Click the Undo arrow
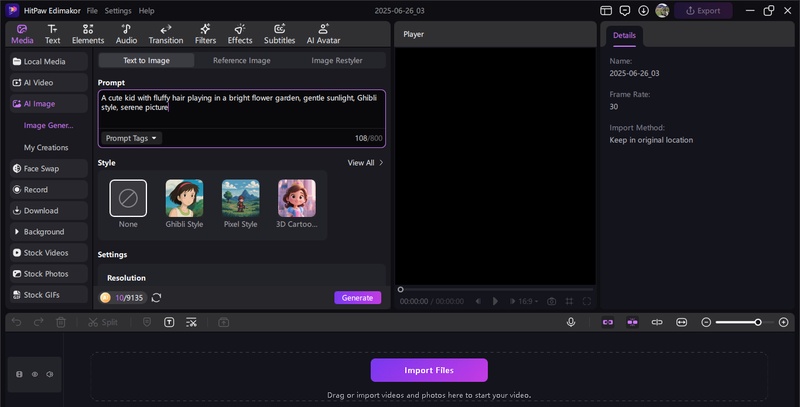Image resolution: width=800 pixels, height=407 pixels. [x=17, y=322]
